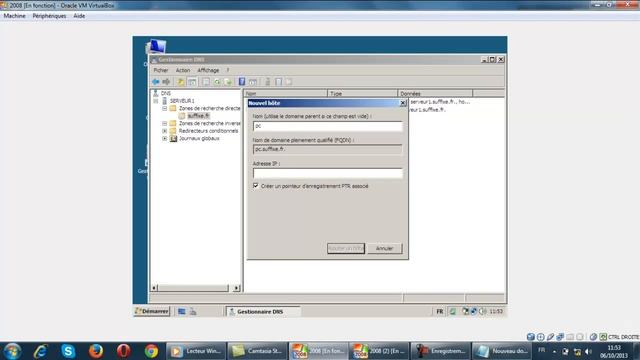Click the Forward arrow in DNS Manager toolbar
This screenshot has height=360, width=640.
click(x=166, y=82)
